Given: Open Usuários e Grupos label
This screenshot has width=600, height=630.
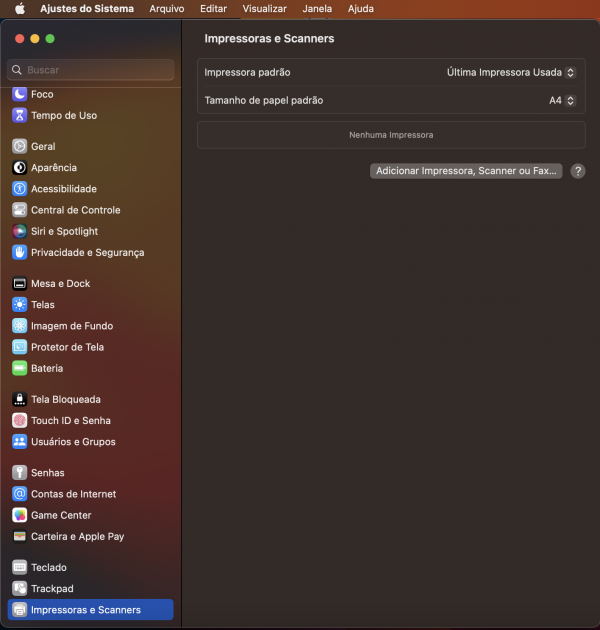Looking at the screenshot, I should click(73, 442).
